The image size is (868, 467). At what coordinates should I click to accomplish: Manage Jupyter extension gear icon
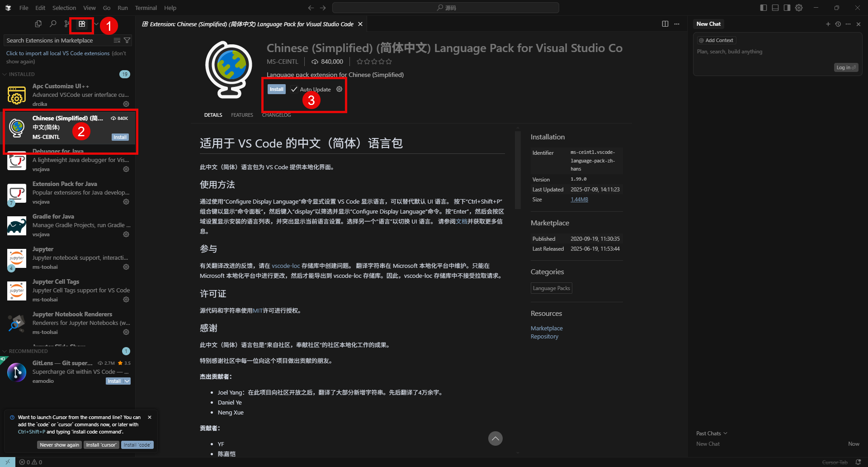126,267
